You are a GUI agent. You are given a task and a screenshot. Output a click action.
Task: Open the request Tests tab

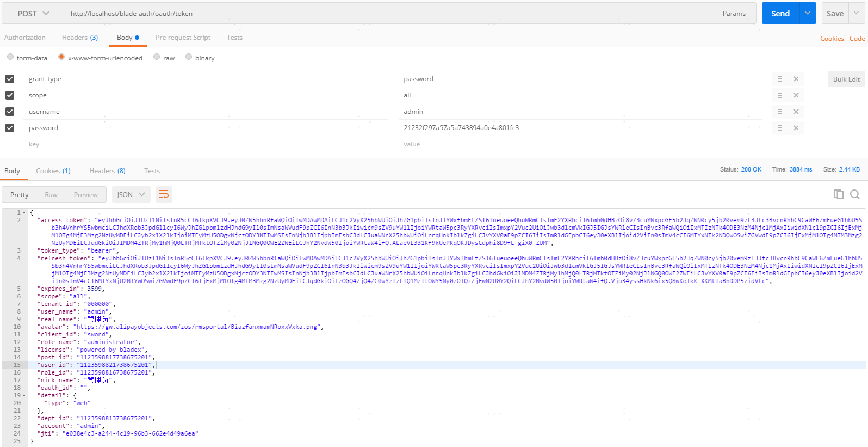[x=234, y=38]
